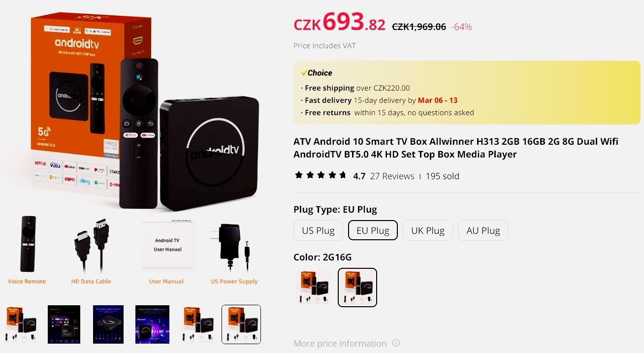644x353 pixels.
Task: Select the EU Plug option
Action: point(373,230)
